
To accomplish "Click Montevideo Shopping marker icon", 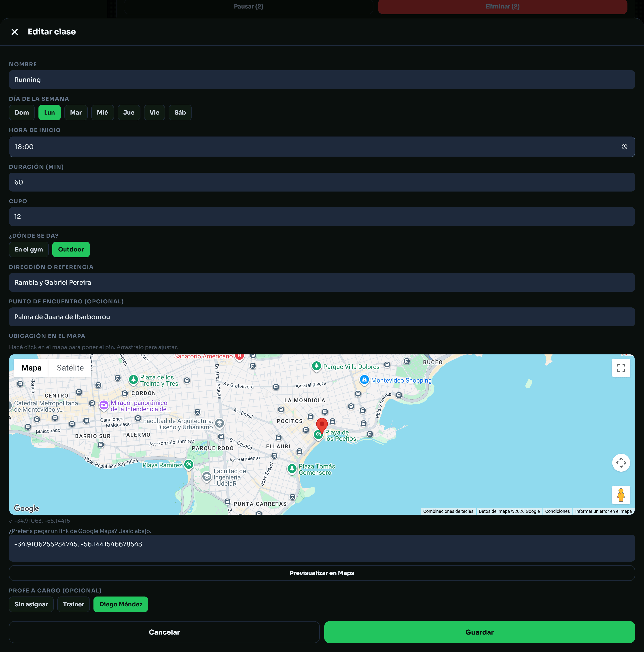I will pyautogui.click(x=364, y=380).
